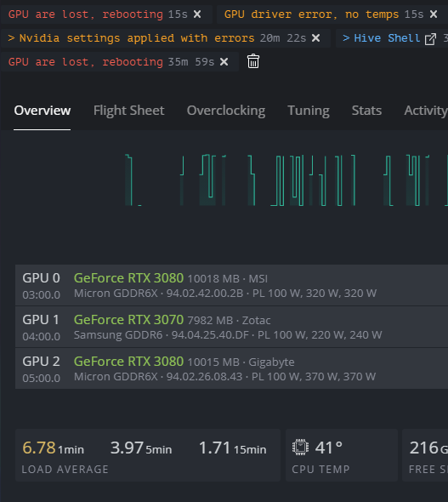The height and width of the screenshot is (502, 448).
Task: Click GPU 2 Micron GDDR6X 94.02.26.08.43 details
Action: tap(224, 376)
